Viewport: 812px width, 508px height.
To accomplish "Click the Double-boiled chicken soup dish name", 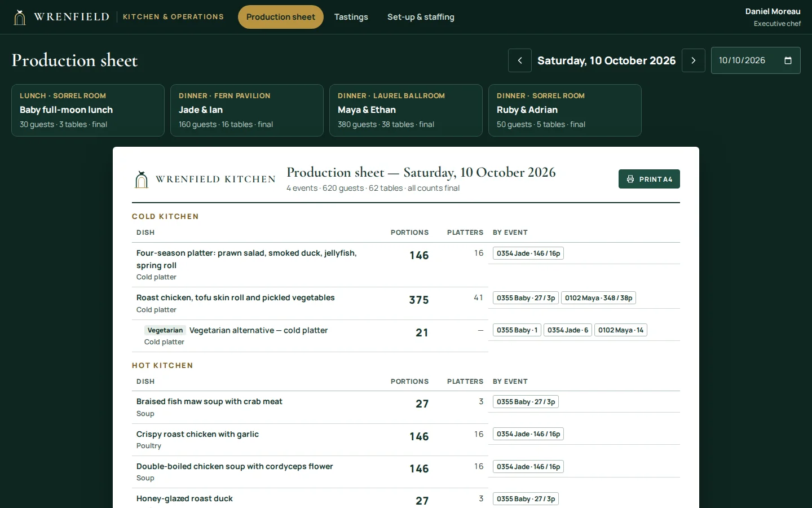I will 235,466.
